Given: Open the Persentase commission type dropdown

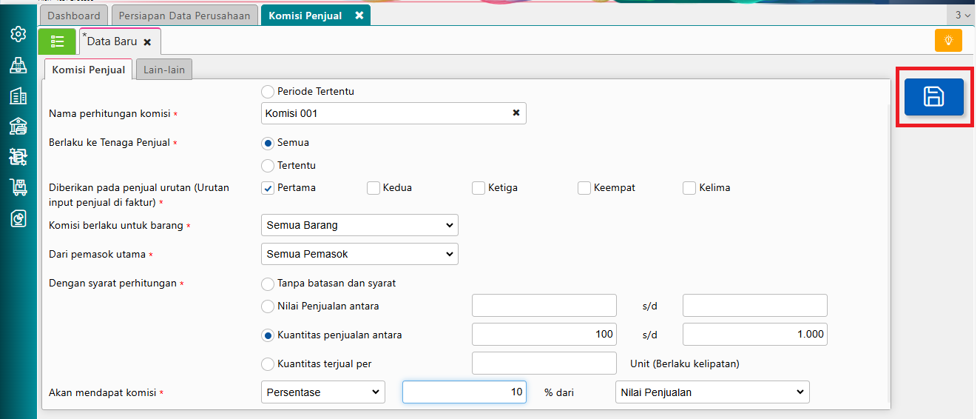Looking at the screenshot, I should (323, 392).
